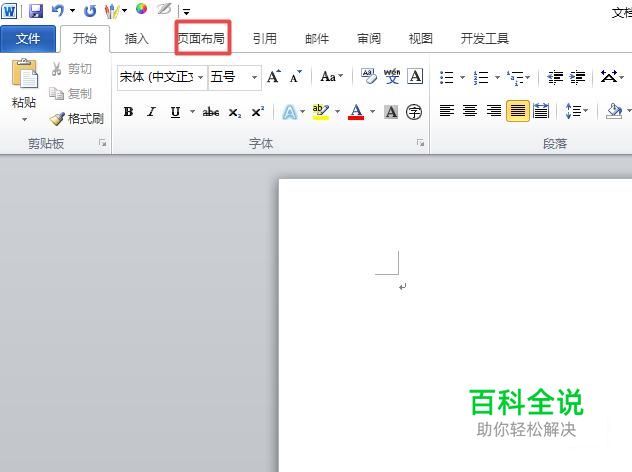Click the 复制 button
The image size is (632, 472).
click(x=71, y=94)
